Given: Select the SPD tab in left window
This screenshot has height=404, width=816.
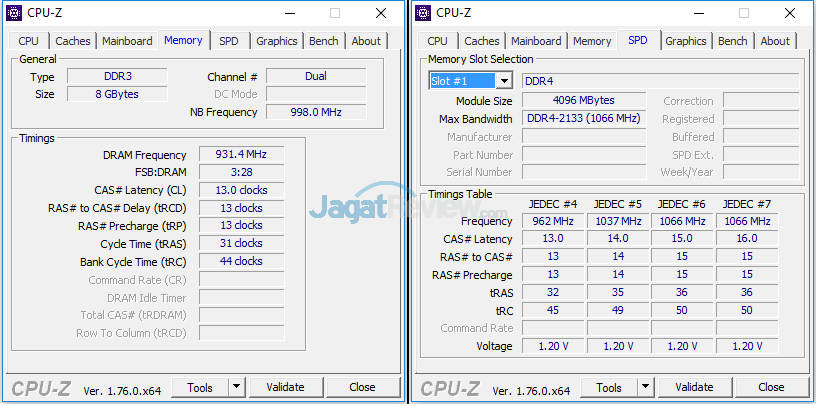Looking at the screenshot, I should [229, 41].
